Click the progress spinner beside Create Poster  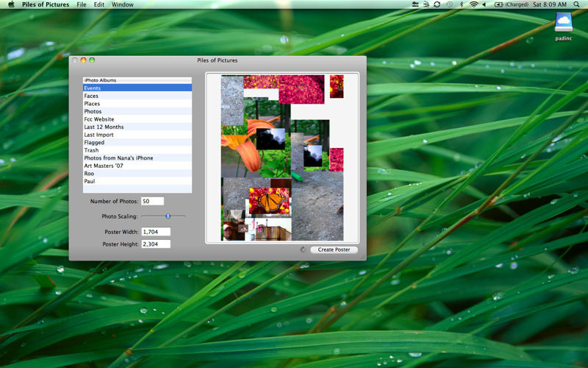point(303,250)
